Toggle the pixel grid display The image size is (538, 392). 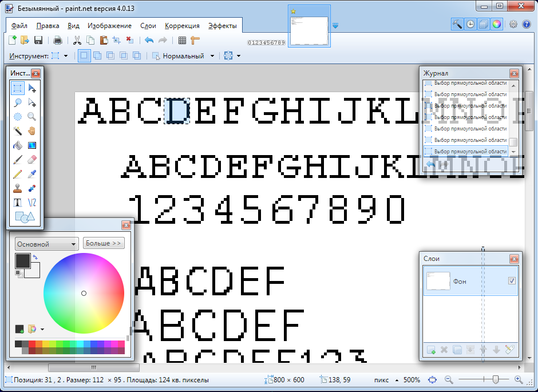point(182,41)
